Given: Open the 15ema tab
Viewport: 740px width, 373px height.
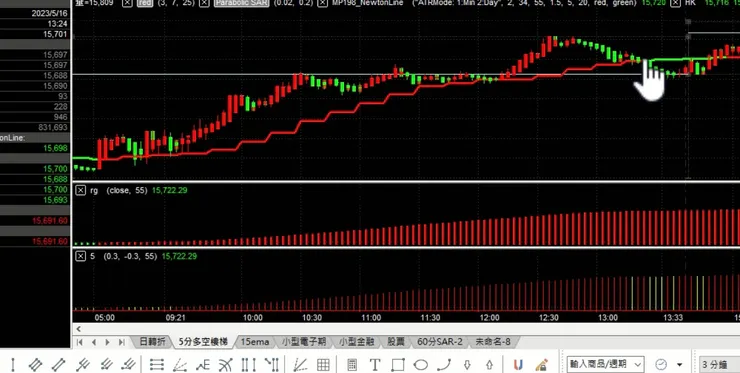Looking at the screenshot, I should point(255,341).
